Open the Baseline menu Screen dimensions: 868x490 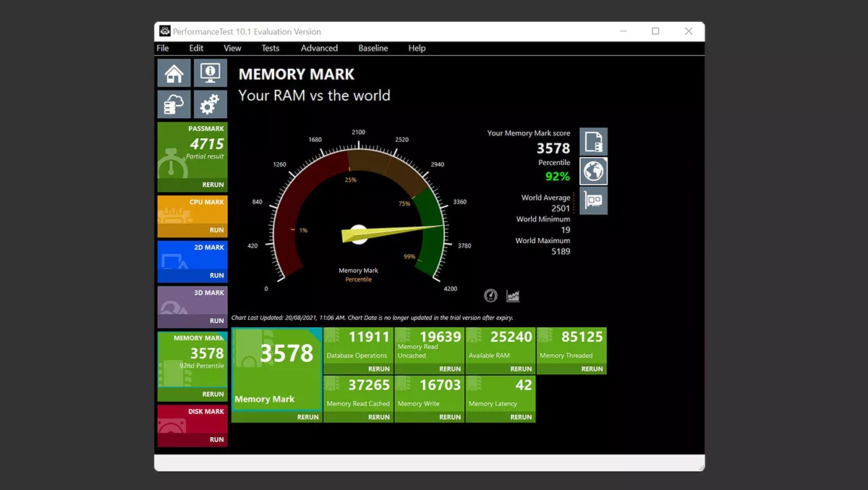pyautogui.click(x=373, y=48)
